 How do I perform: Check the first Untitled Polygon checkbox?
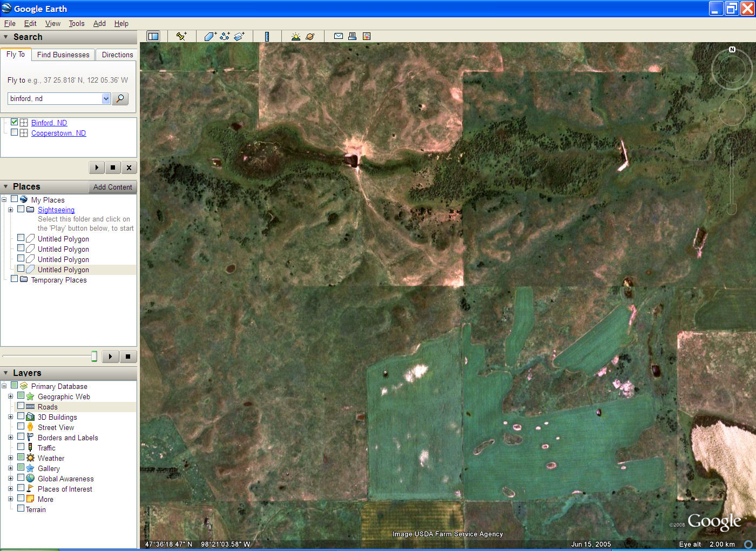[x=21, y=238]
